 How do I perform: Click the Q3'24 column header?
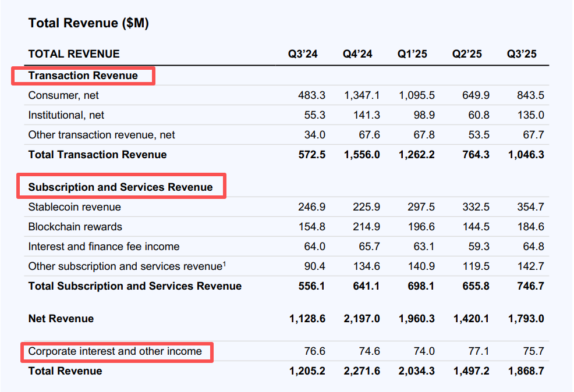(303, 54)
